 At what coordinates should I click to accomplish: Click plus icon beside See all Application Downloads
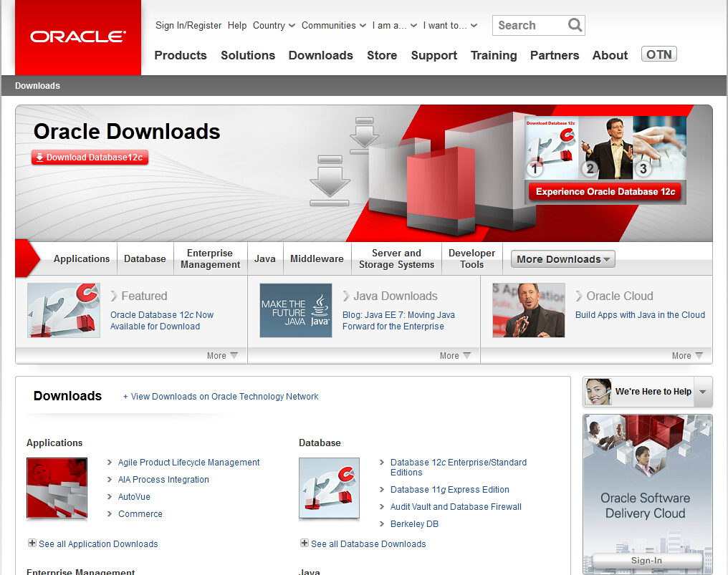(32, 543)
